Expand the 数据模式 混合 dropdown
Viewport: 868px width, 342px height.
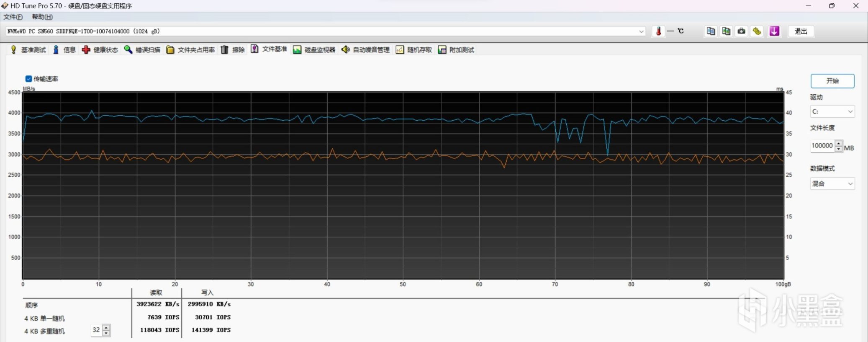850,184
